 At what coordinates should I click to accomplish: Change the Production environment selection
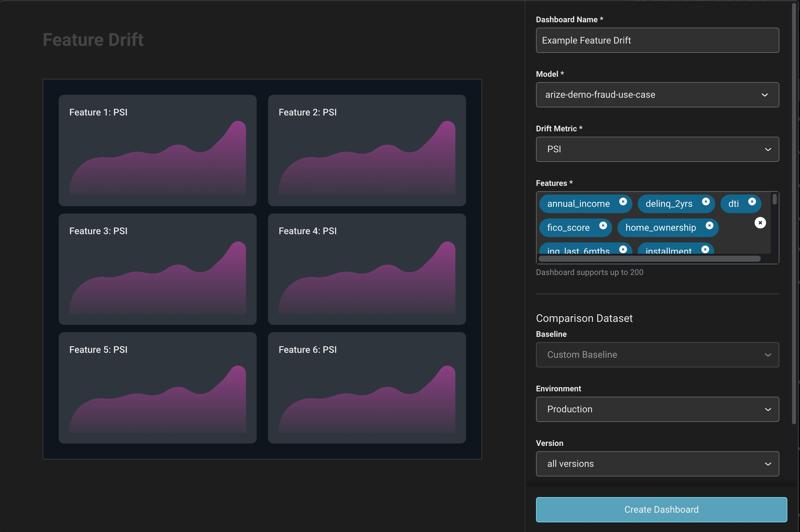[x=657, y=409]
